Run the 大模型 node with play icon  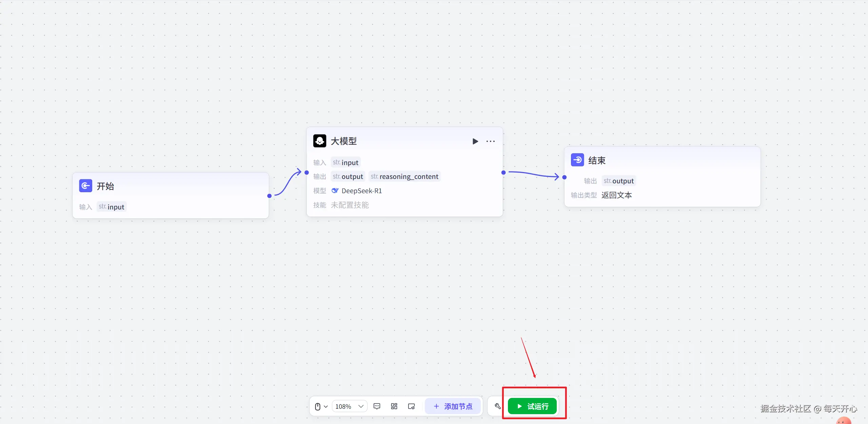click(x=475, y=141)
